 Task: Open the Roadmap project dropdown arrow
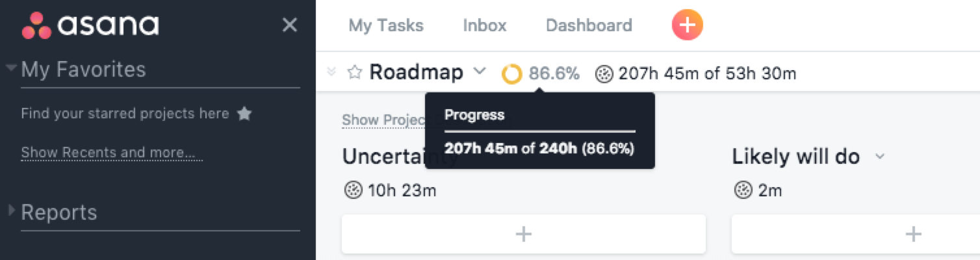[480, 71]
